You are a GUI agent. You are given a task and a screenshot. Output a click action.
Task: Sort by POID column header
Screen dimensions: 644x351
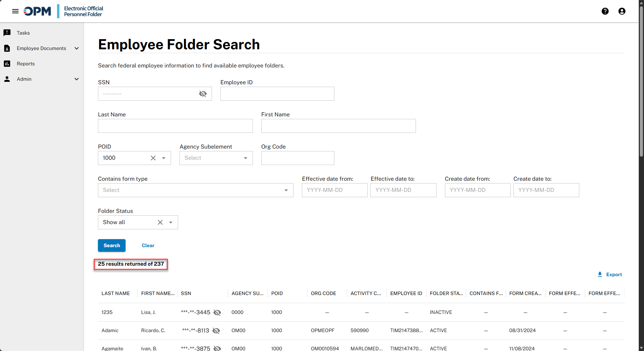[x=277, y=293]
